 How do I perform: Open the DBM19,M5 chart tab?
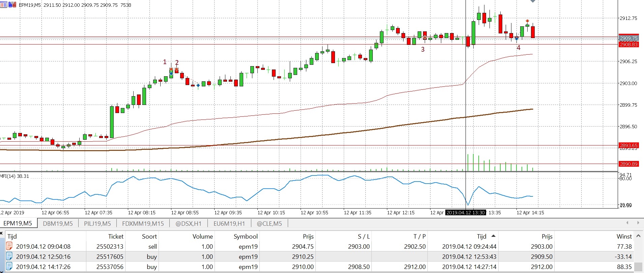click(x=58, y=223)
